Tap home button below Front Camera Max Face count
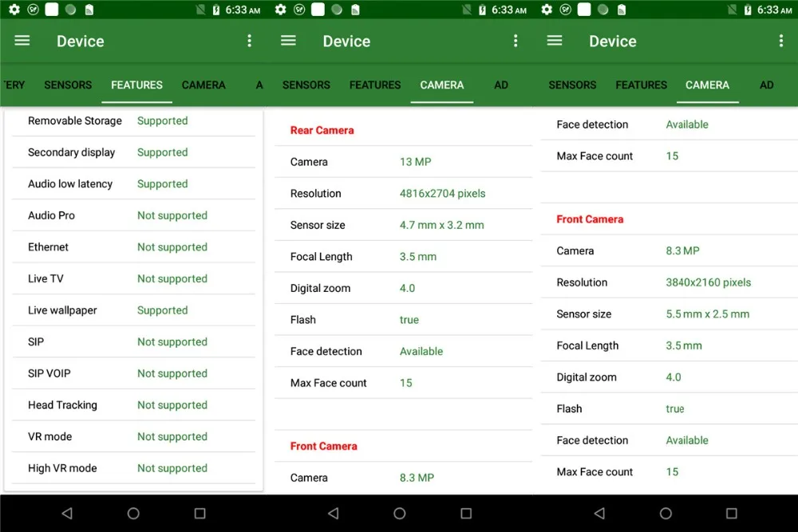 (666, 513)
